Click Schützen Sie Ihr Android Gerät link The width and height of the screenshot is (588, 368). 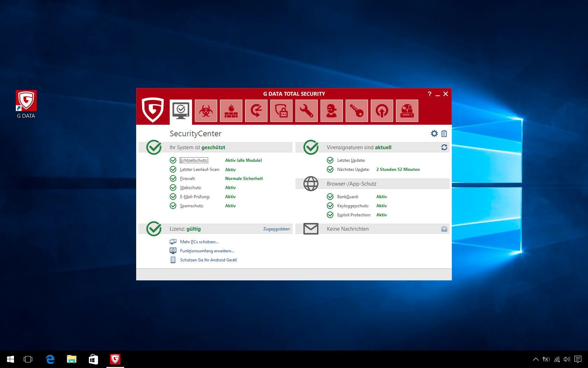pyautogui.click(x=209, y=260)
